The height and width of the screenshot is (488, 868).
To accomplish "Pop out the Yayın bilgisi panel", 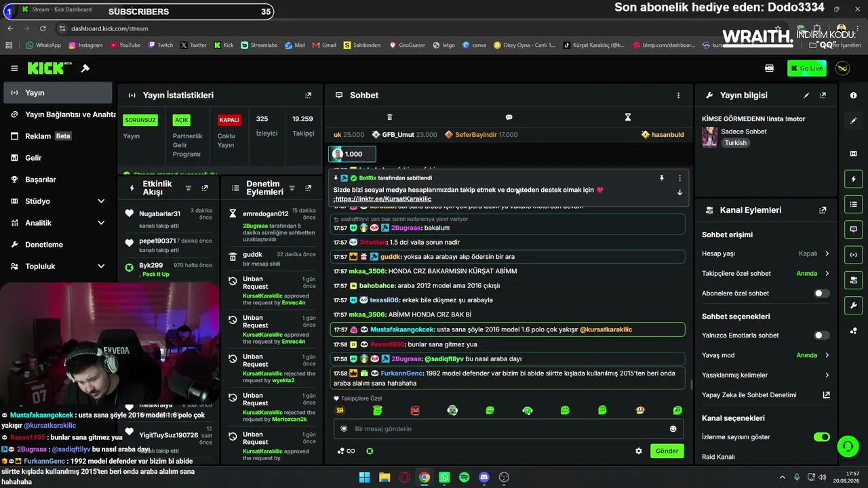I will 823,96.
